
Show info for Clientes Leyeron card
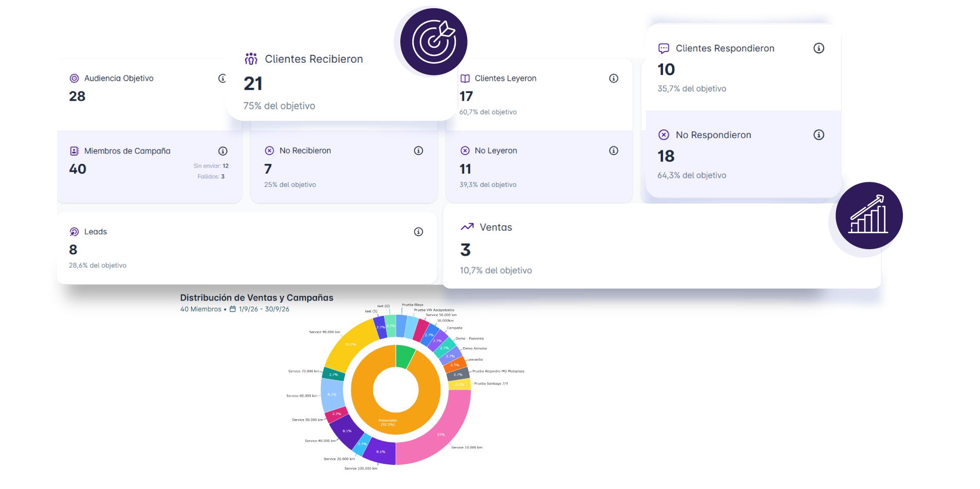pyautogui.click(x=614, y=79)
